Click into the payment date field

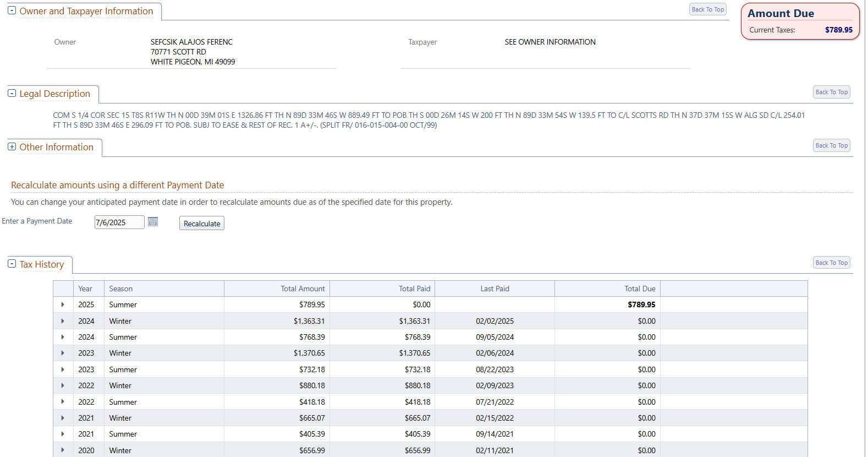coord(119,222)
